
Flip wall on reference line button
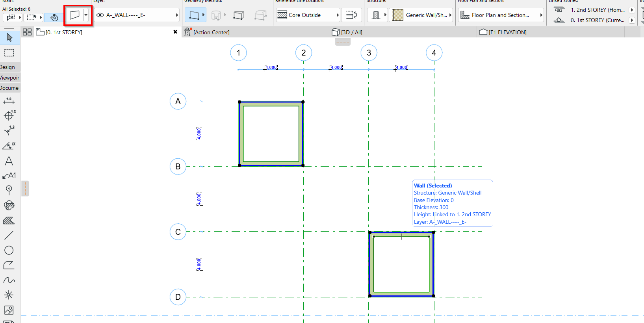pos(351,15)
